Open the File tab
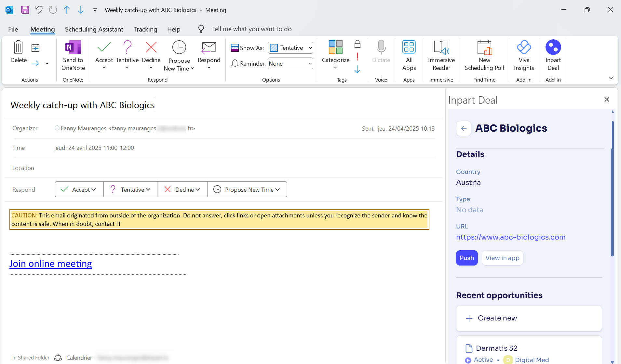621x364 pixels. pyautogui.click(x=13, y=29)
